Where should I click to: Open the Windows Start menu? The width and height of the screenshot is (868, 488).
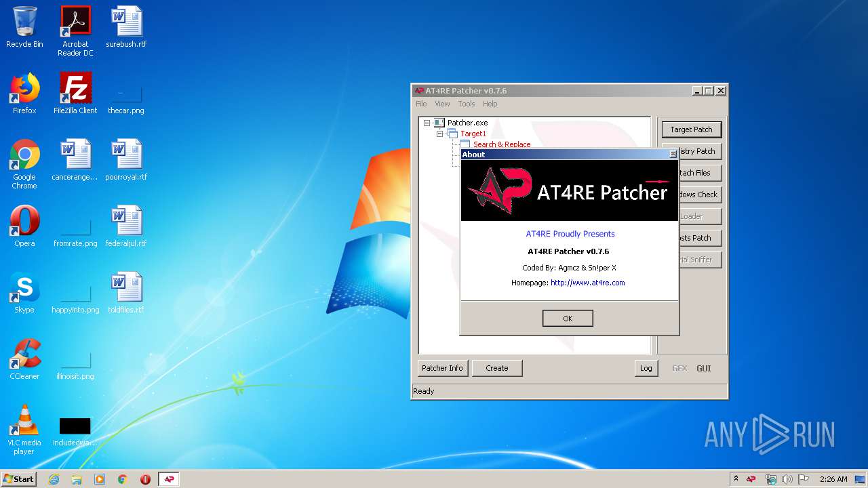(x=19, y=479)
